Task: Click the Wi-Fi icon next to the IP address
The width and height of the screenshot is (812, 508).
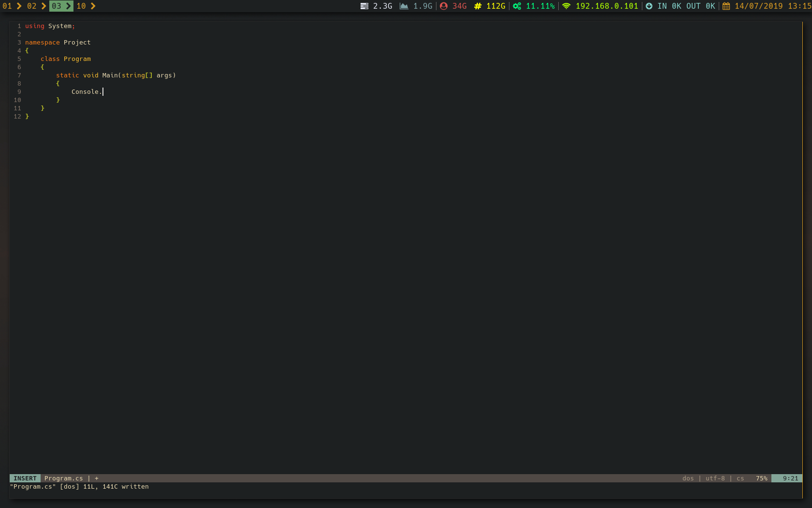Action: coord(565,6)
